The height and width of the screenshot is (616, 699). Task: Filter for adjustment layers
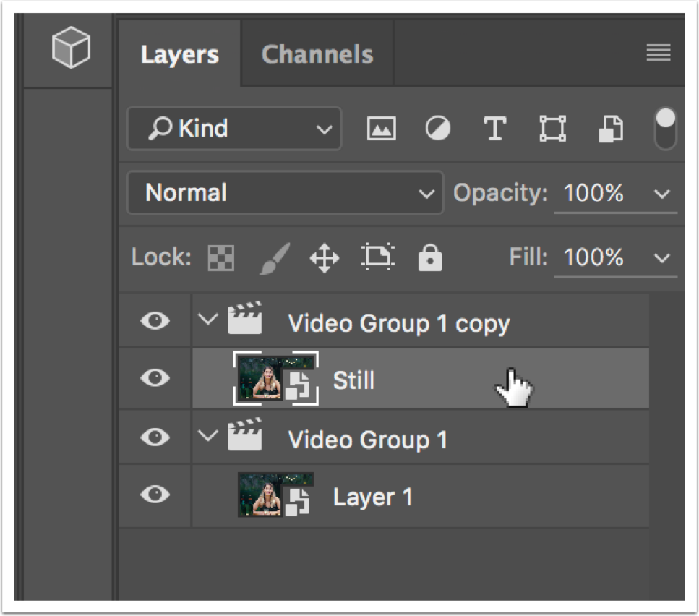[x=438, y=129]
